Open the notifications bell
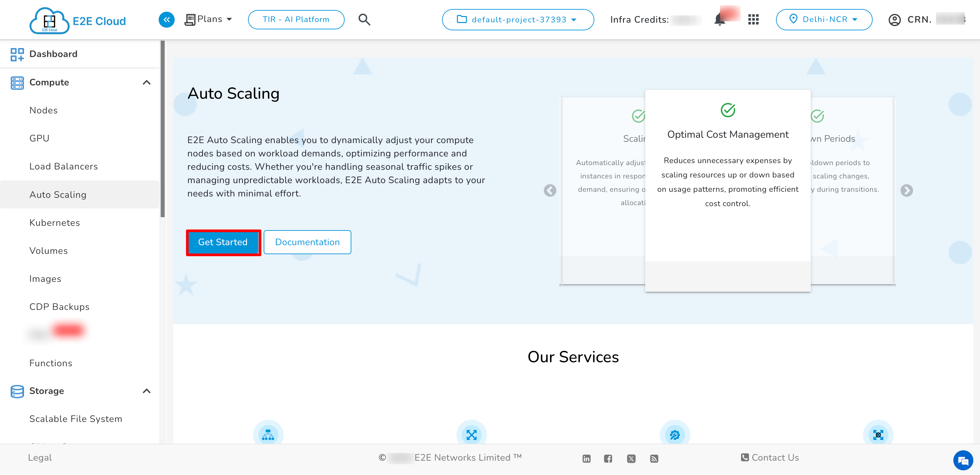The image size is (980, 475). coord(719,19)
